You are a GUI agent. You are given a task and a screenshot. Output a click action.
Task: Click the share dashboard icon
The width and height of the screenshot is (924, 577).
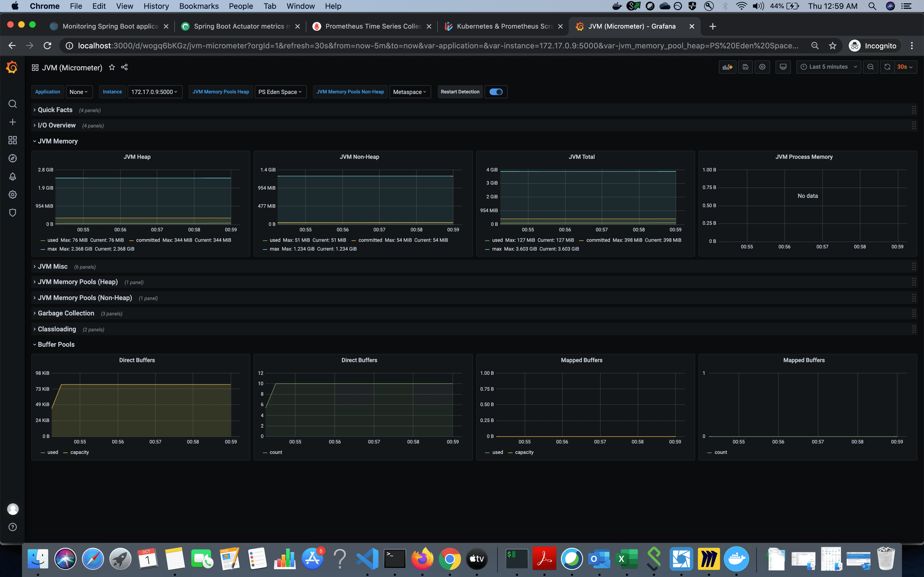(125, 67)
